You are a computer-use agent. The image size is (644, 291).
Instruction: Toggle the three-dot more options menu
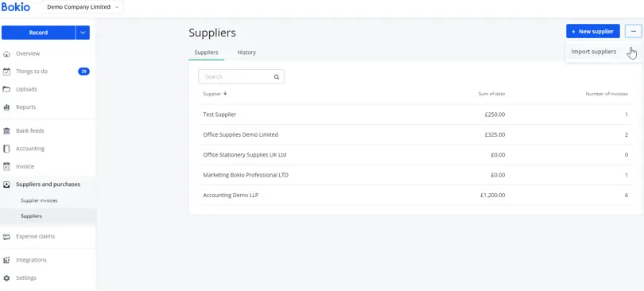(634, 31)
